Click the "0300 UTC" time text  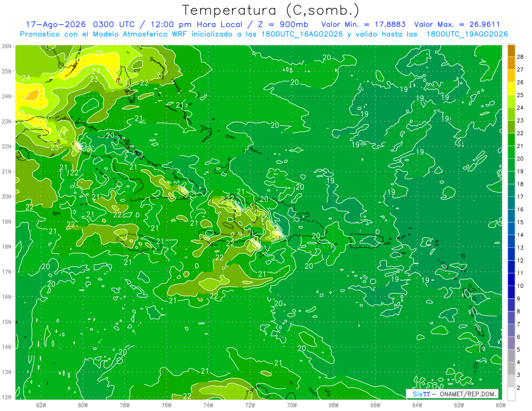pyautogui.click(x=114, y=24)
